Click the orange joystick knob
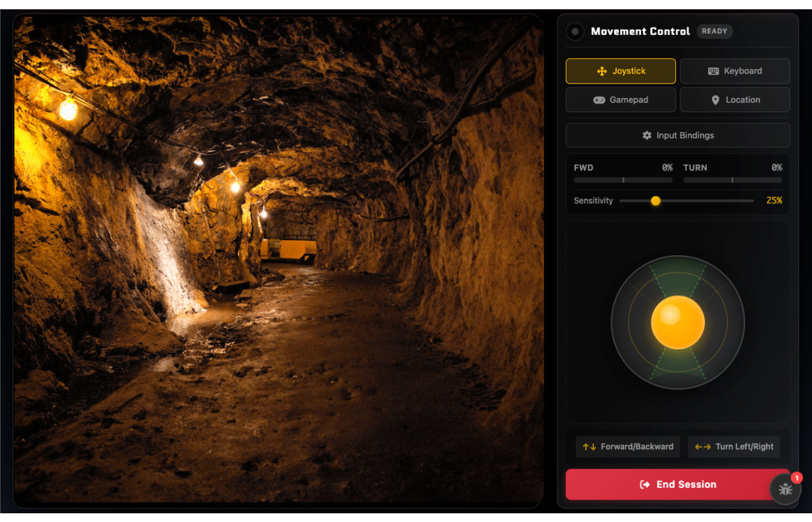This screenshot has width=812, height=522. click(x=677, y=322)
